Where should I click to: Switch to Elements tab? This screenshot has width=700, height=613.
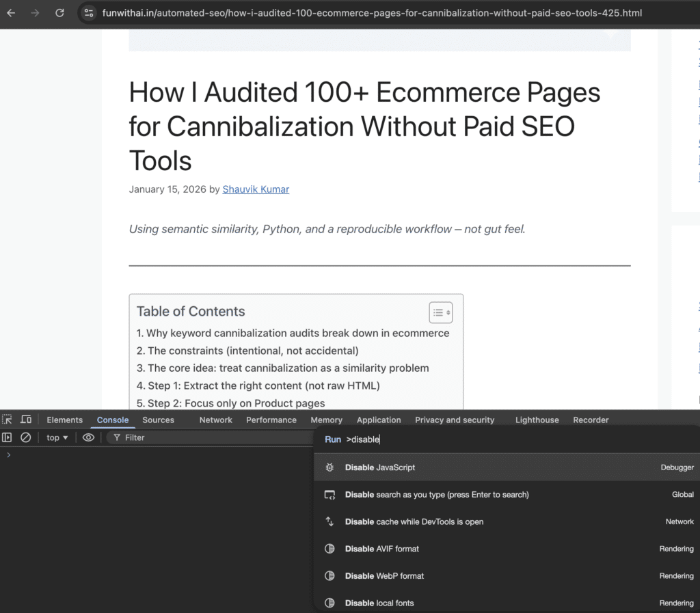tap(65, 420)
